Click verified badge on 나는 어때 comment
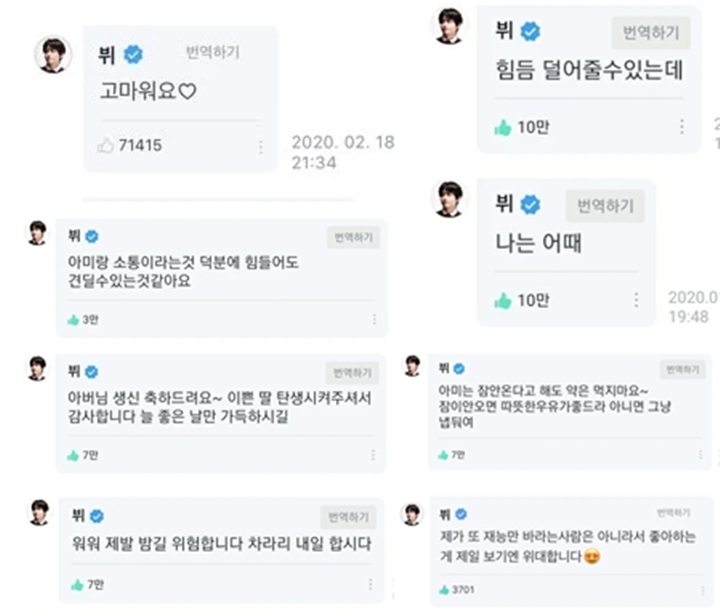 coord(530,205)
